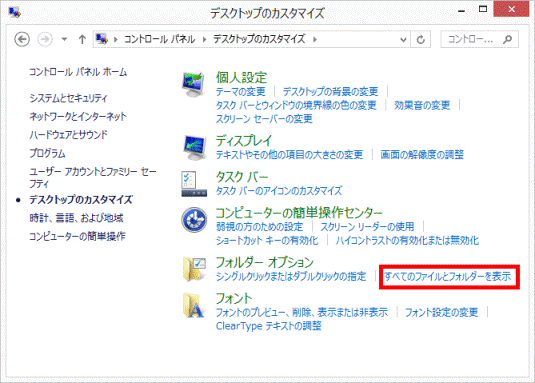The height and width of the screenshot is (383, 535).
Task: Click フォント設定の変更 link
Action: point(442,312)
